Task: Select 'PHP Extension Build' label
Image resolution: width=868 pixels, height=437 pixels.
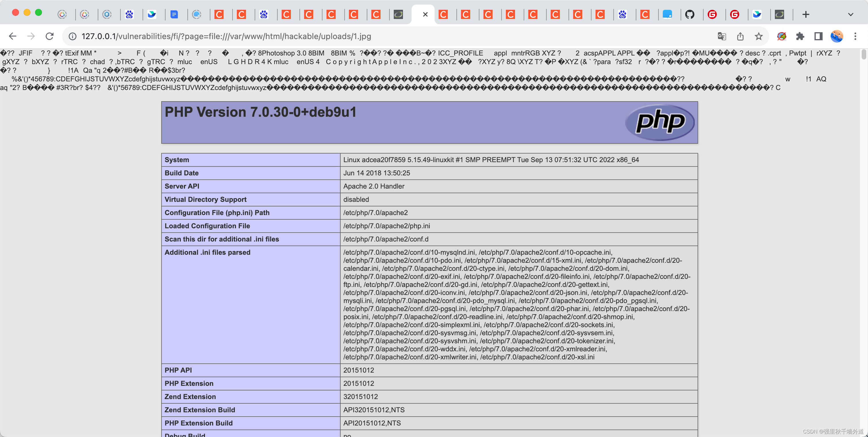Action: (x=199, y=423)
